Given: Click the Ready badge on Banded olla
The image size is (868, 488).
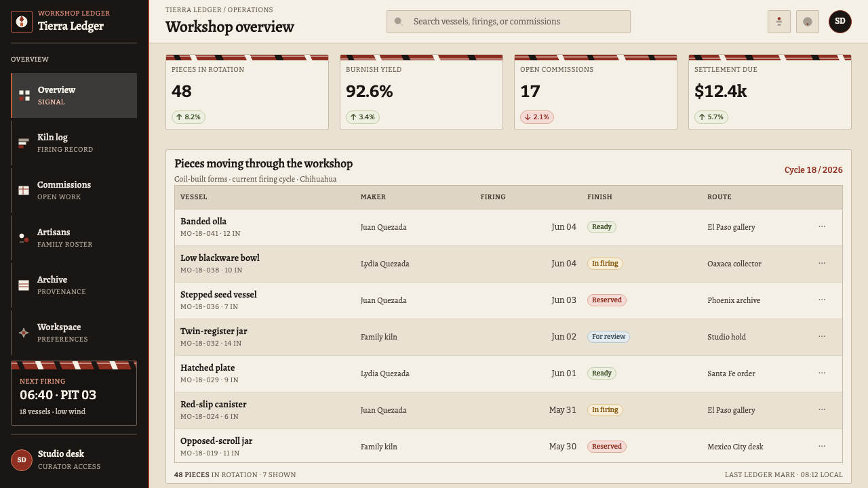Looking at the screenshot, I should point(601,227).
